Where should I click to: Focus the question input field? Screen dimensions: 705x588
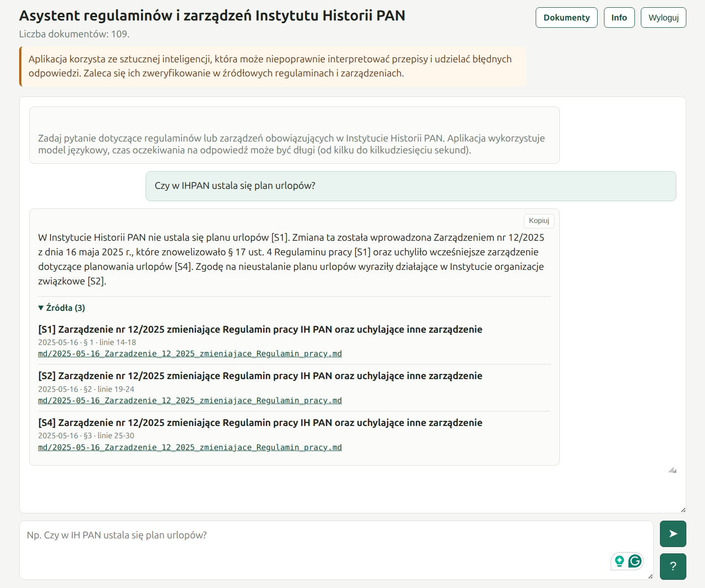coord(336,550)
